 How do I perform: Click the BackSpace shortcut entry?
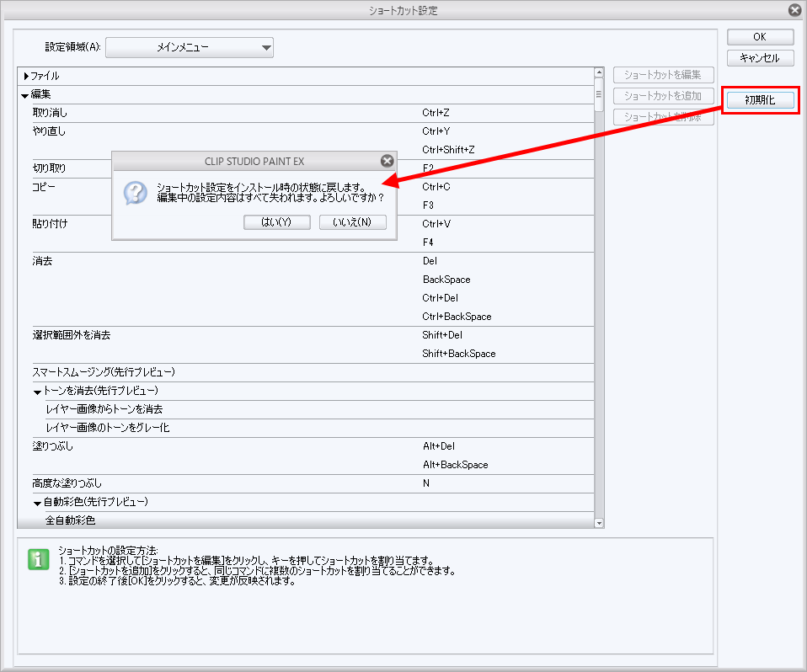(x=446, y=280)
